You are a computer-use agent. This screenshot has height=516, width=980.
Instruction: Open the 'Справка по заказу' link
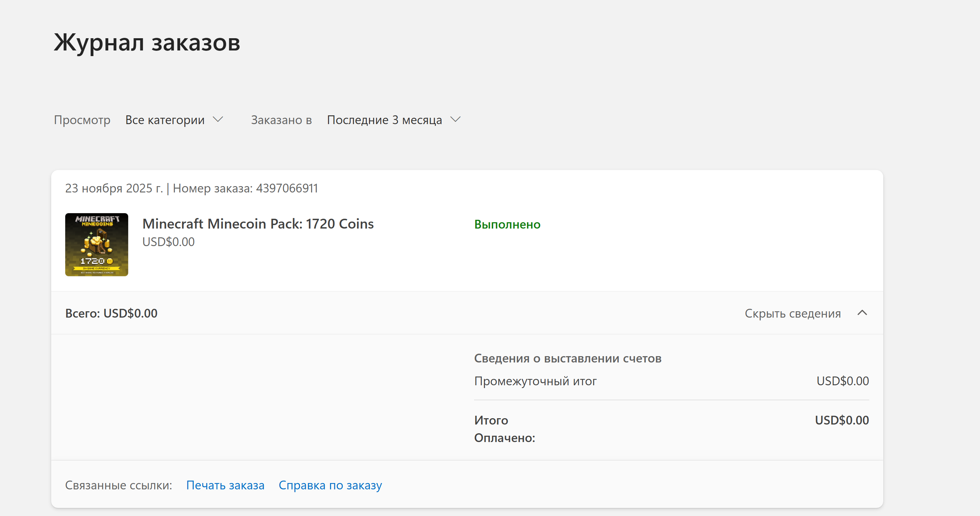click(x=330, y=485)
